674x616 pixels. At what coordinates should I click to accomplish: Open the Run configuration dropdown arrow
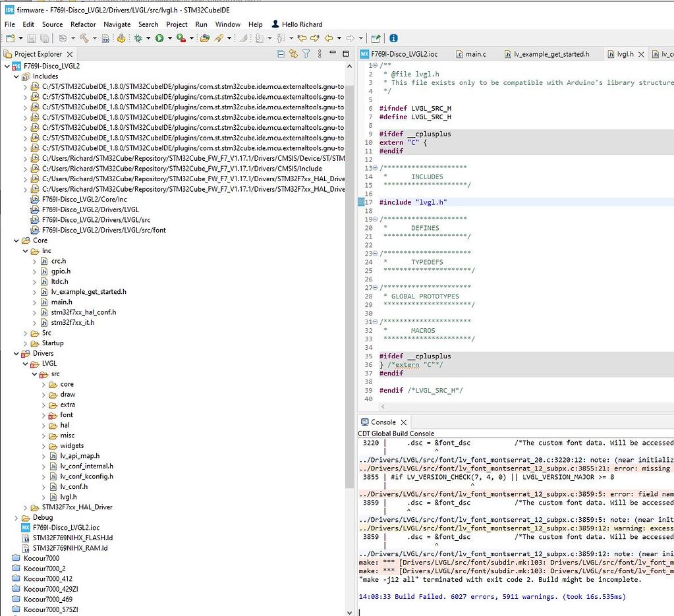[169, 39]
